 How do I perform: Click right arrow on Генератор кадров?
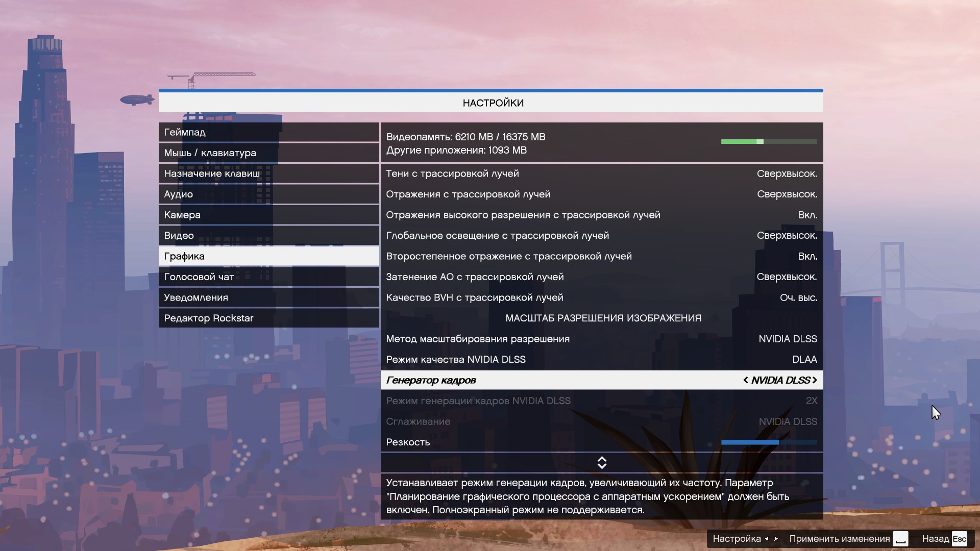(815, 380)
